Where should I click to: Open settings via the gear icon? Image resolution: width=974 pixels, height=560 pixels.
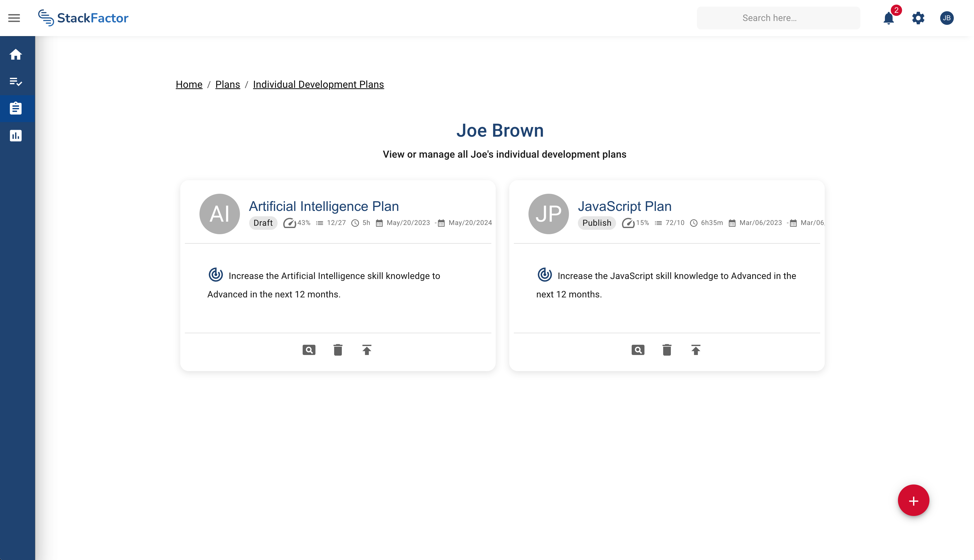[x=918, y=18]
